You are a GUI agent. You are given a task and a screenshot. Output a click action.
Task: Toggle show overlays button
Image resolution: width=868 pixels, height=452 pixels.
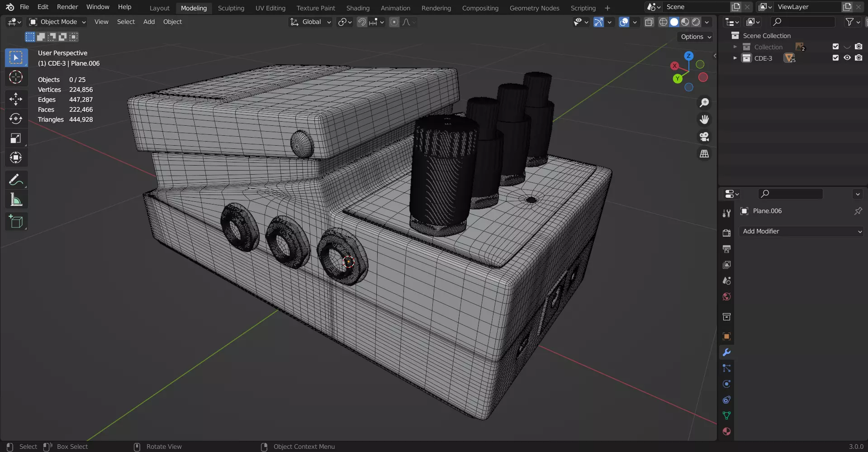click(624, 22)
